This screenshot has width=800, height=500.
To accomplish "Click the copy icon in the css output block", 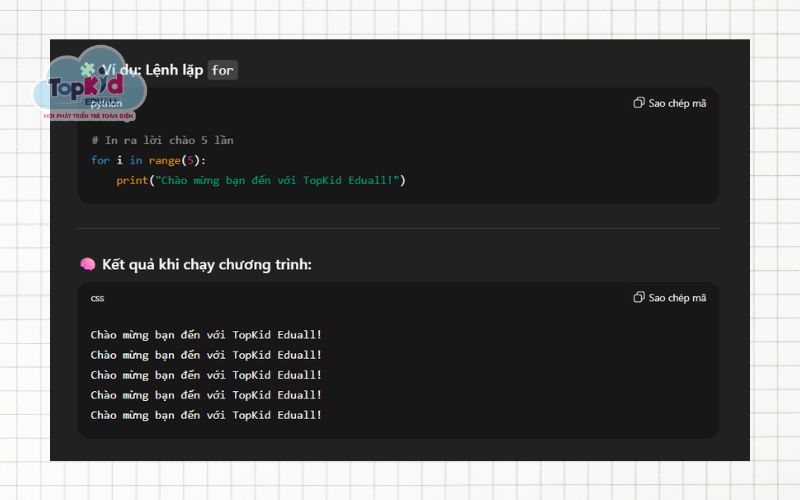I will point(639,297).
